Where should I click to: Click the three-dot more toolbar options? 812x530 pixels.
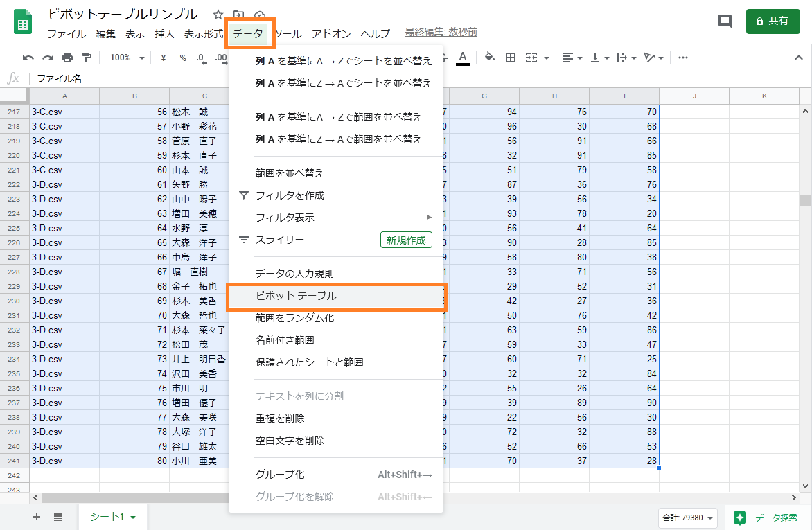[x=683, y=58]
